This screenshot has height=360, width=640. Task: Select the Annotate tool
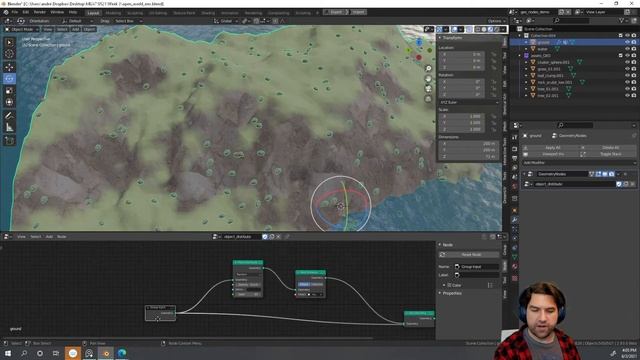tap(9, 116)
